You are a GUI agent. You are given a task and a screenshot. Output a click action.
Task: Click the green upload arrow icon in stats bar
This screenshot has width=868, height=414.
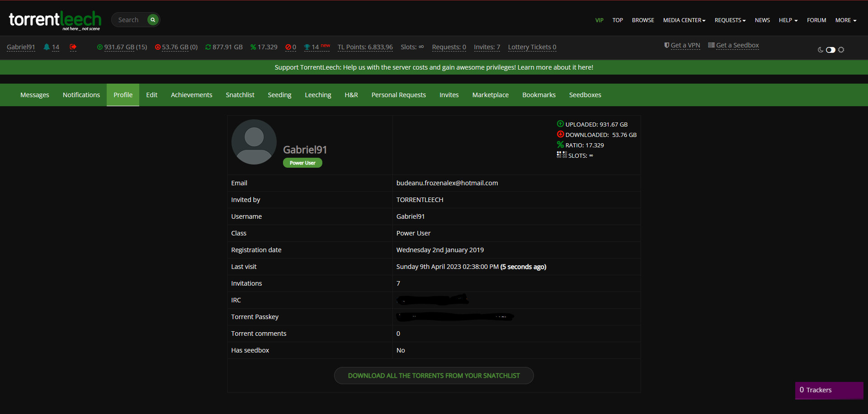point(100,47)
